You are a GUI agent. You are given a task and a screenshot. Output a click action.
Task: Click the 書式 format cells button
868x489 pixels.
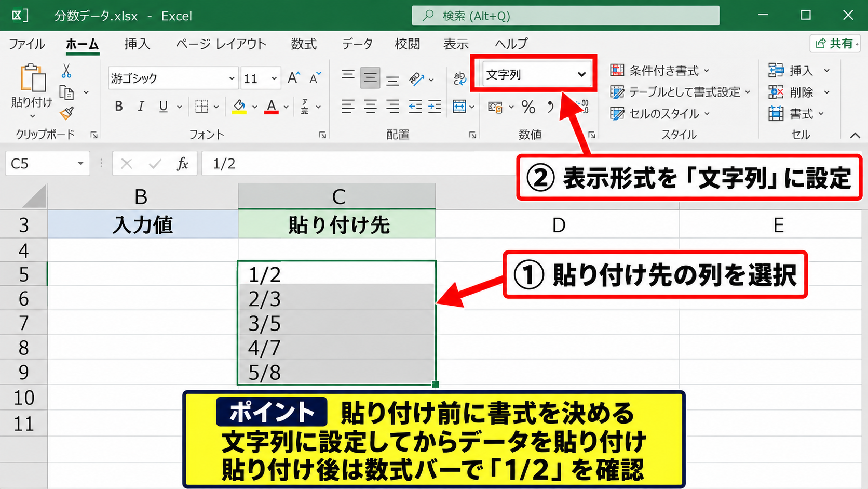point(796,113)
